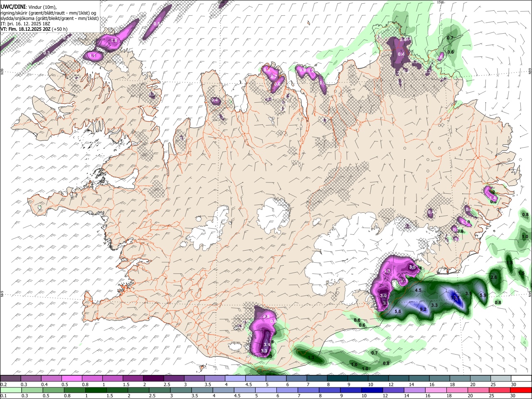
Task: Click the crimson 25 swatch in the rain scale
Action: click(500, 390)
